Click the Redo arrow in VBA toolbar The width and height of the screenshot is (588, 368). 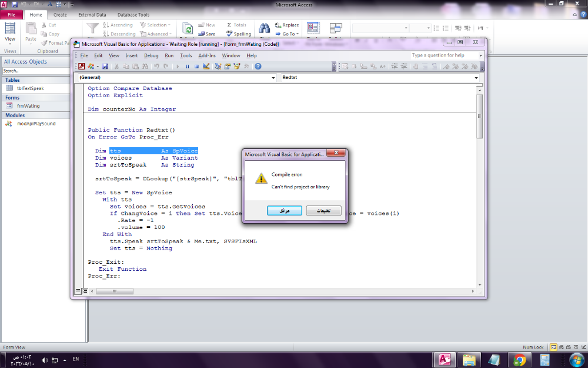pyautogui.click(x=166, y=67)
